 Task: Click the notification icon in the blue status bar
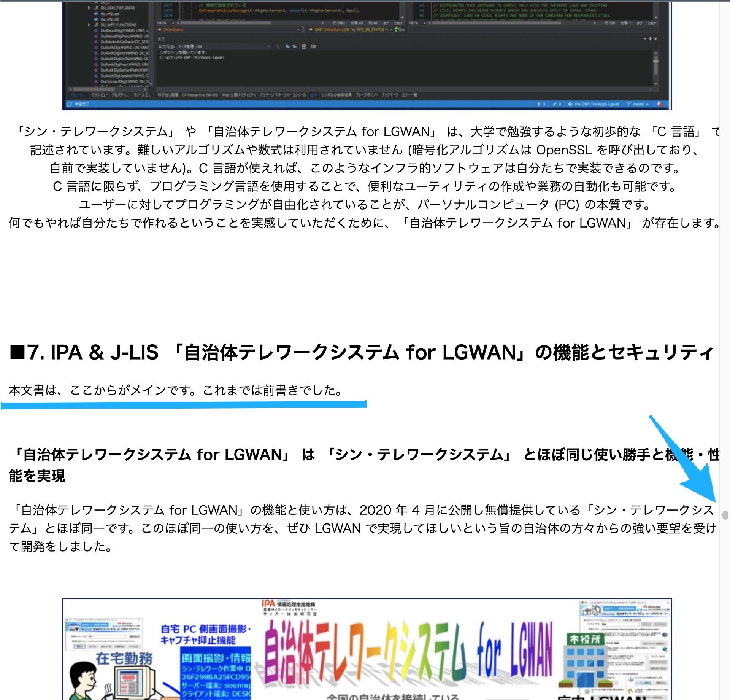pos(660,104)
